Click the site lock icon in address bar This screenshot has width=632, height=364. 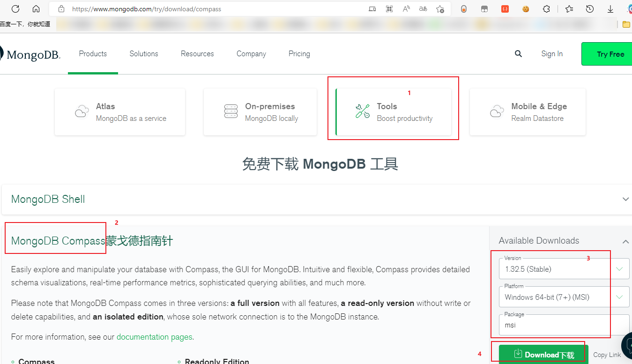61,9
